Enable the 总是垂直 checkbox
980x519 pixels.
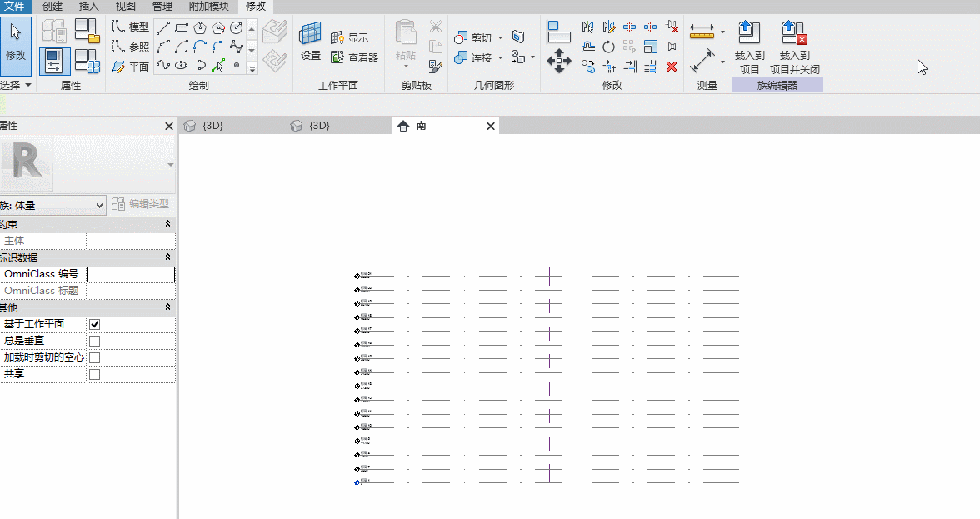point(94,341)
